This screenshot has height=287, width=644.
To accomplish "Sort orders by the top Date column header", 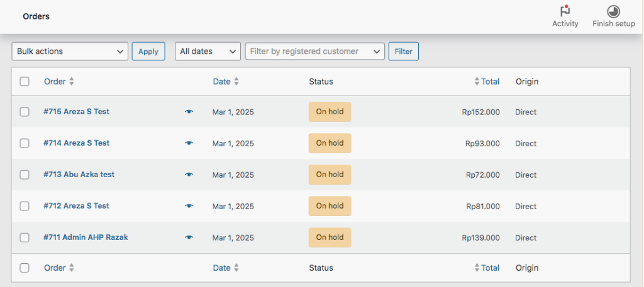I will pos(221,82).
